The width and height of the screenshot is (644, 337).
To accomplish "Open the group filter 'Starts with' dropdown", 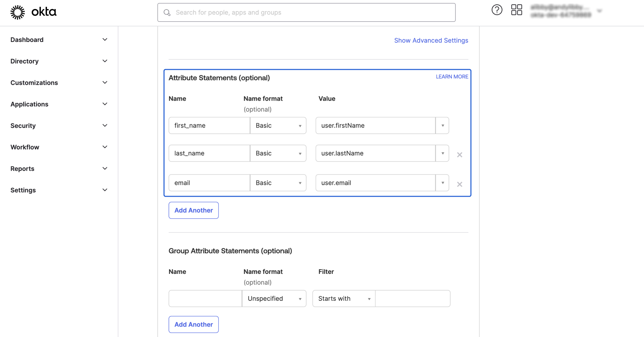I will [x=344, y=299].
